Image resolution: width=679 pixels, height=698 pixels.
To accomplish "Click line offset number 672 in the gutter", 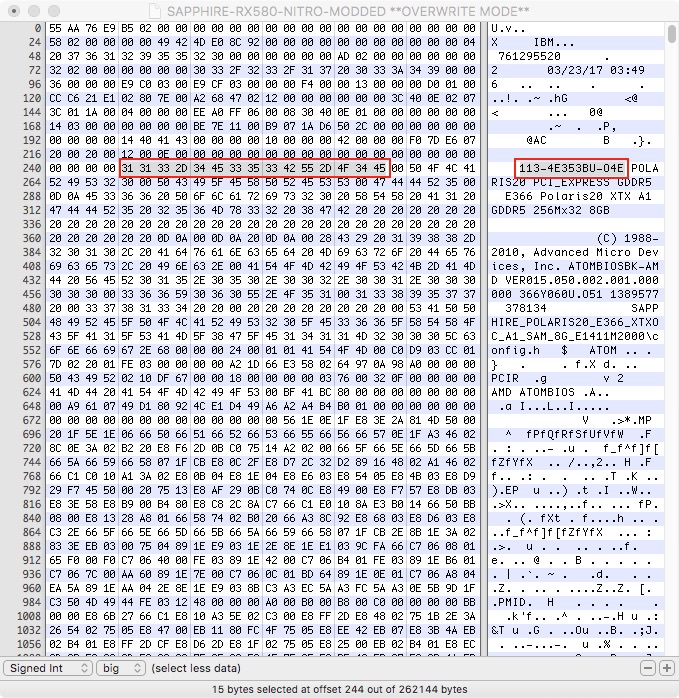I will pos(32,420).
